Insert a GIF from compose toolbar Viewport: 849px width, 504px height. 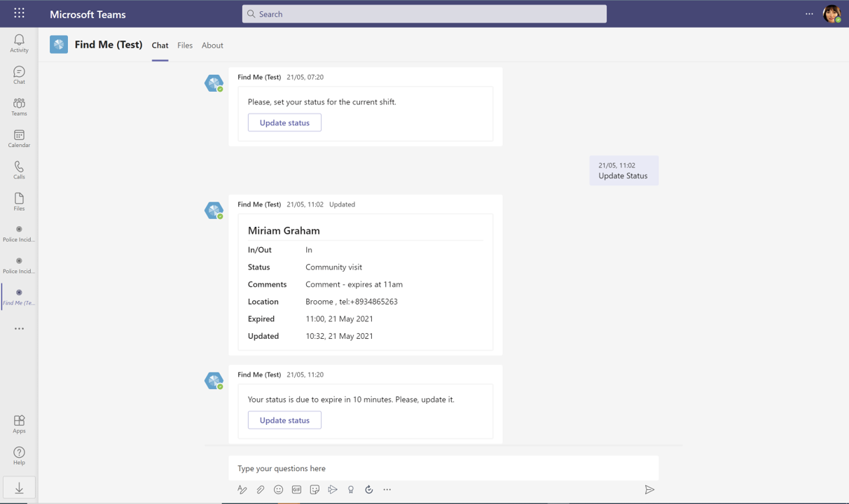(296, 490)
